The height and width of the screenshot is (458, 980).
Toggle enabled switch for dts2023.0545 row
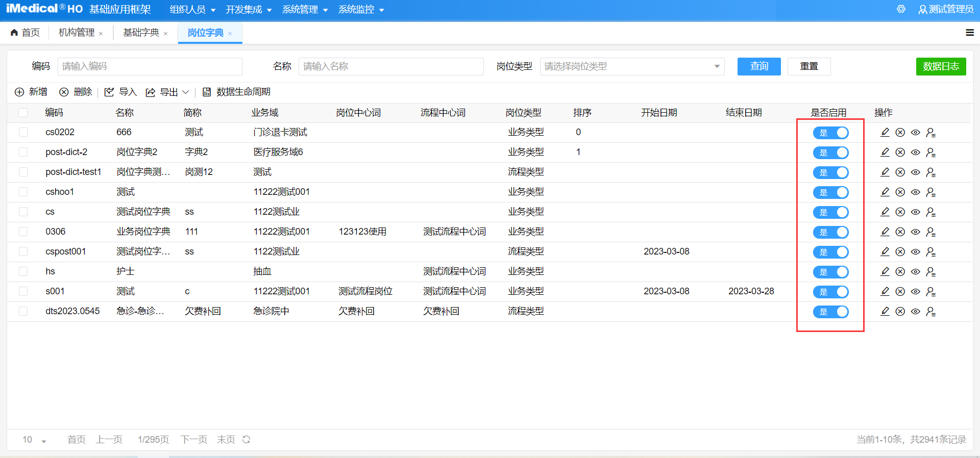click(x=831, y=312)
